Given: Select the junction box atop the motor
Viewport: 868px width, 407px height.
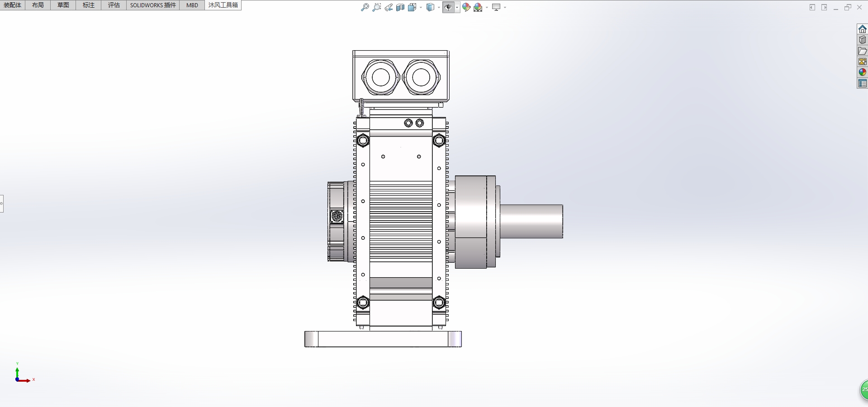Looking at the screenshot, I should [401, 76].
